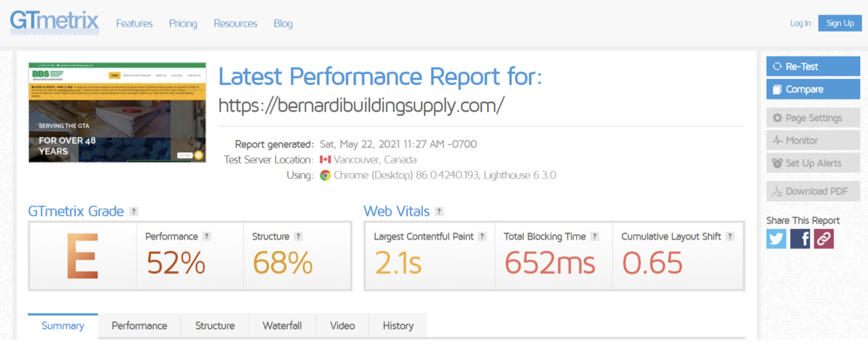Click help icon beside Web Vitals
This screenshot has height=345, width=868.
(x=439, y=212)
